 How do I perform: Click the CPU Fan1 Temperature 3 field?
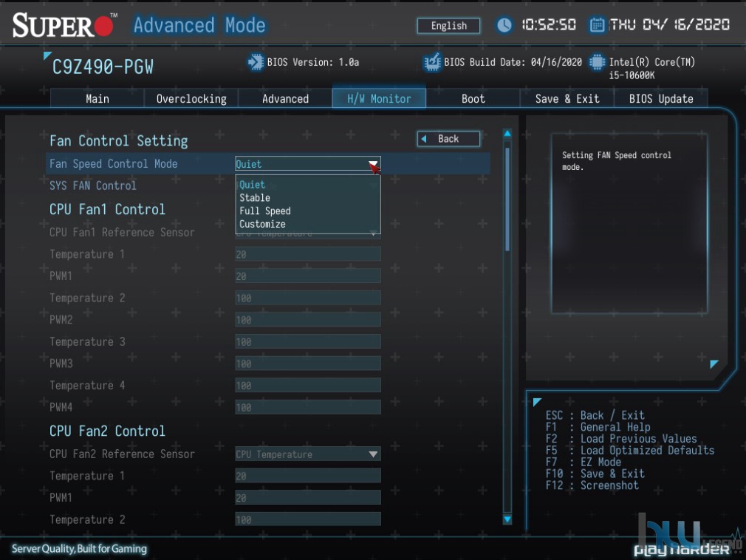[x=308, y=341]
